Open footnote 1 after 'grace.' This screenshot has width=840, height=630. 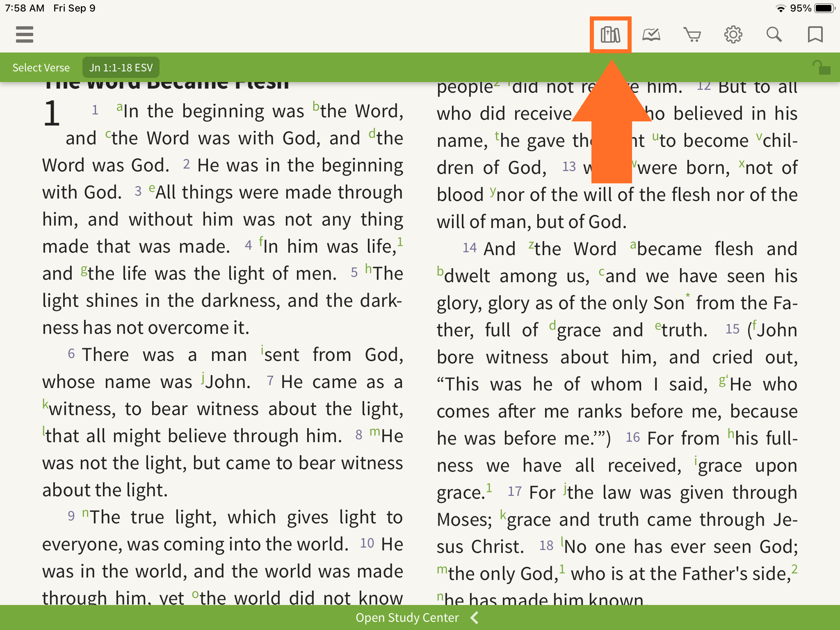pos(489,488)
